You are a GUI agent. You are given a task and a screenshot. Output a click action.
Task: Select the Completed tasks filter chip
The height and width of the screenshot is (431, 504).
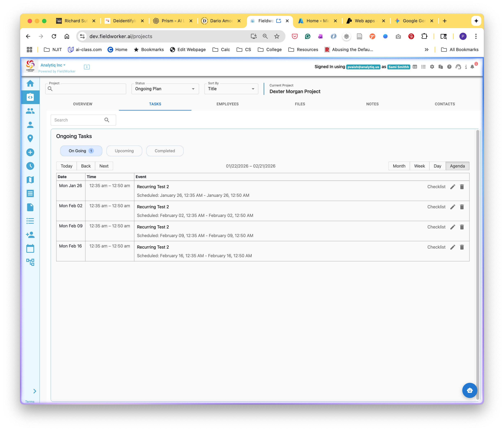tap(165, 151)
